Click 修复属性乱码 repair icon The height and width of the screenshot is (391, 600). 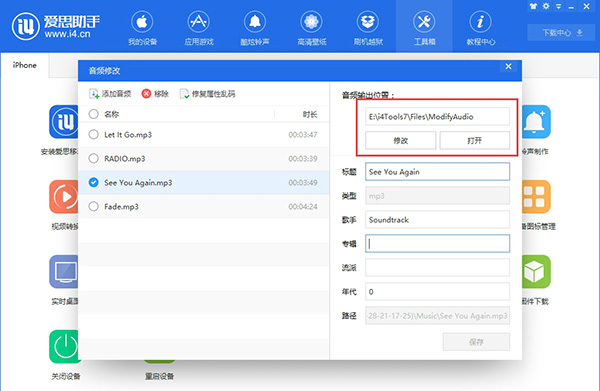[x=184, y=94]
